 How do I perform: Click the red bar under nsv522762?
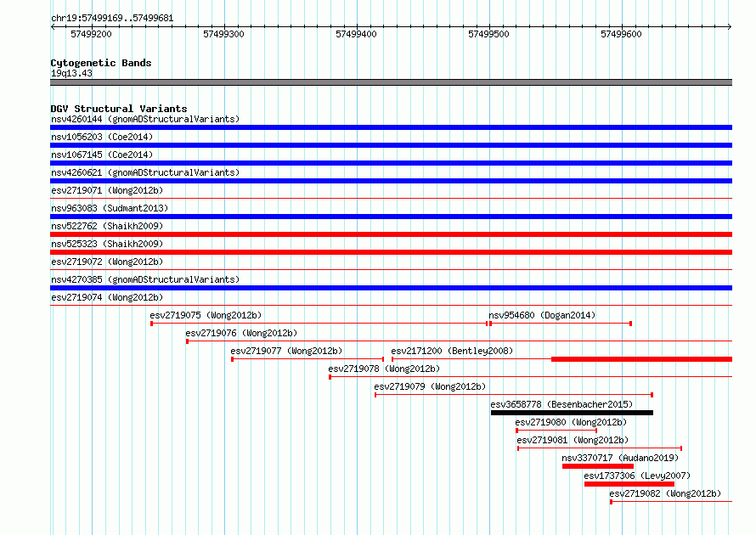391,234
